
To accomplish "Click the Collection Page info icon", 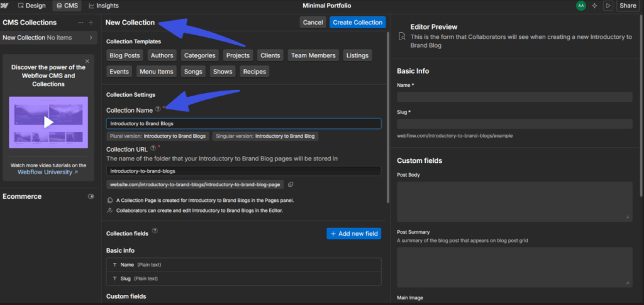I will [x=109, y=201].
